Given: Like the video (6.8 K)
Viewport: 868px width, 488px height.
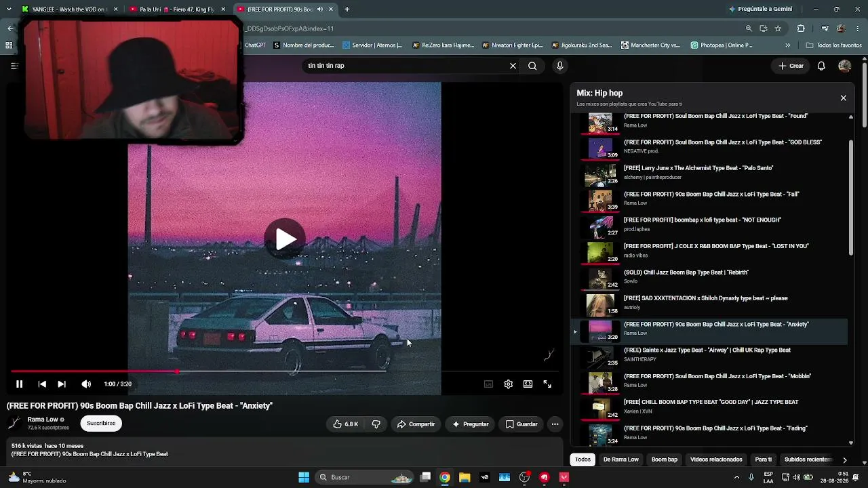Looking at the screenshot, I should [345, 424].
